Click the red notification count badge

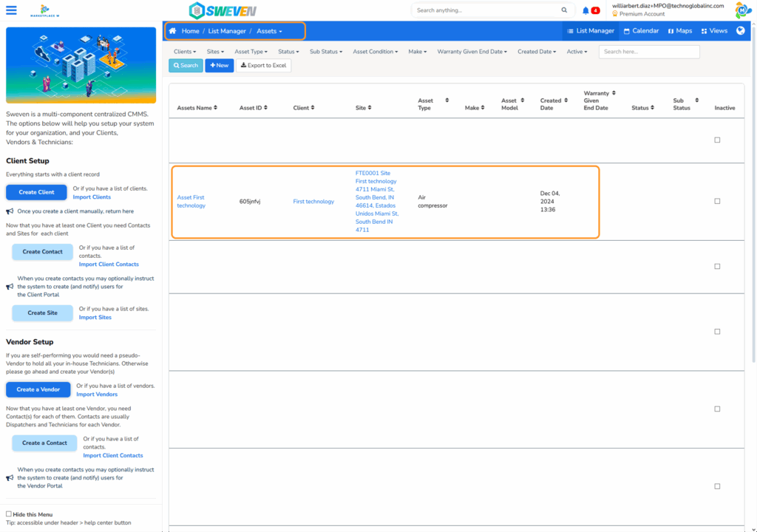pyautogui.click(x=596, y=10)
